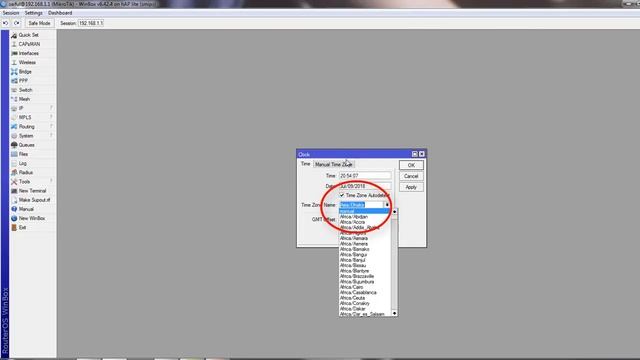Expand the Routing submenu arrow
The height and width of the screenshot is (360, 640).
pyautogui.click(x=51, y=127)
